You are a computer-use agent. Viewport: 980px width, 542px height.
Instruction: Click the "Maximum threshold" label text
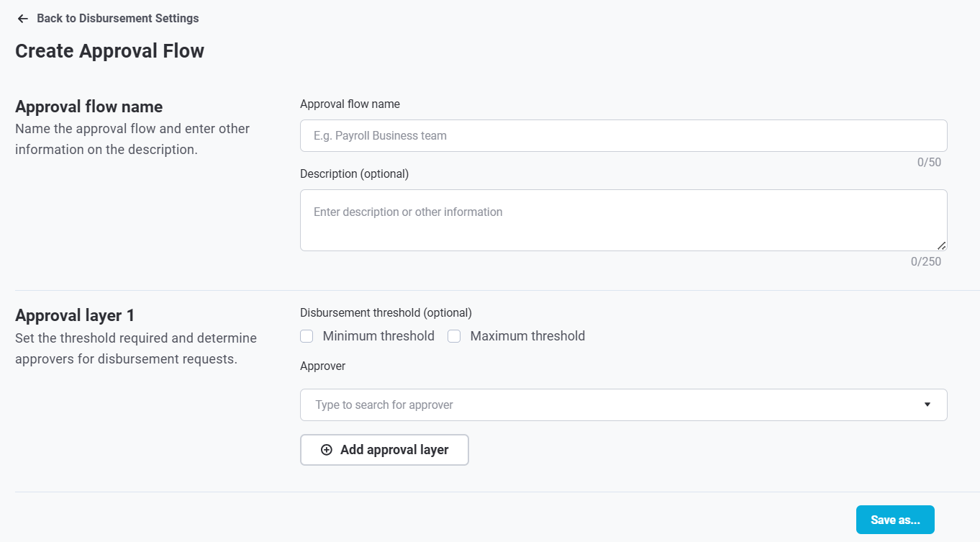[x=527, y=336]
